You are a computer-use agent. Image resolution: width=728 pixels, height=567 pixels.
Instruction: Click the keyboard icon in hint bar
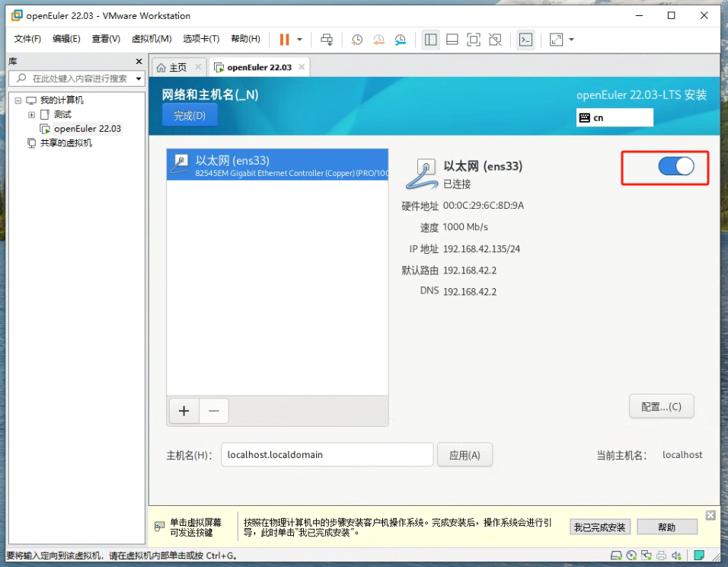pos(159,527)
